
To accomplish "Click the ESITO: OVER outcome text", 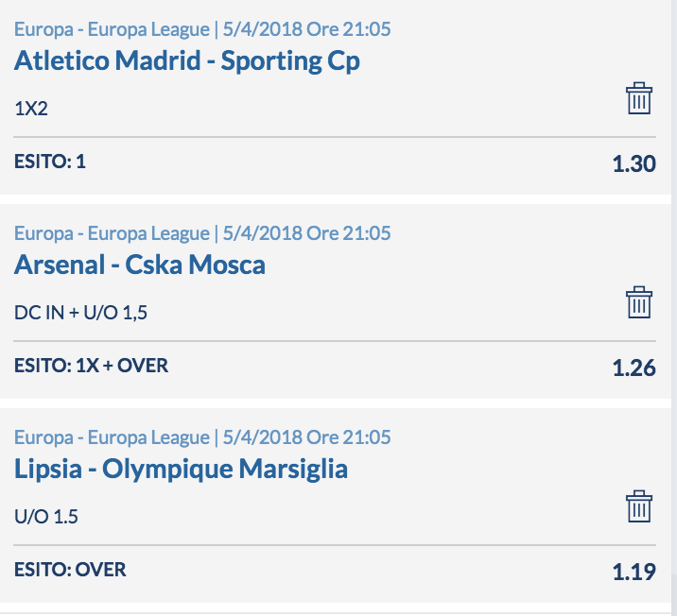I will coord(70,570).
